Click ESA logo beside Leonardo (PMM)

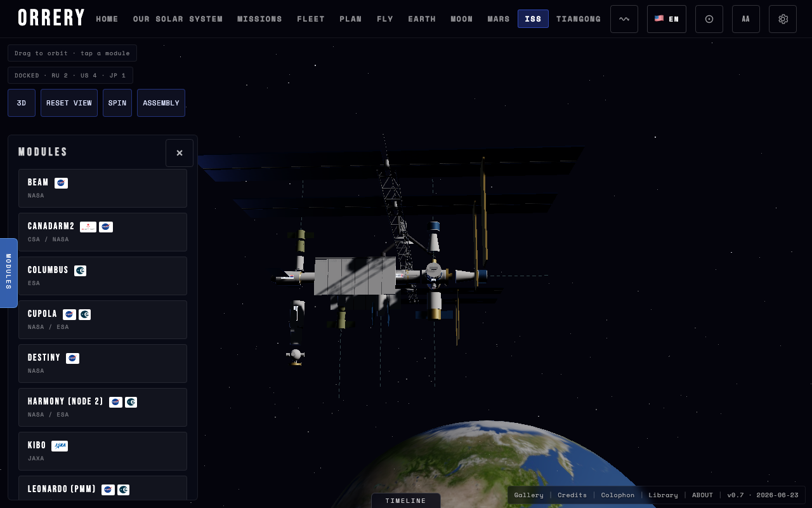pyautogui.click(x=123, y=490)
